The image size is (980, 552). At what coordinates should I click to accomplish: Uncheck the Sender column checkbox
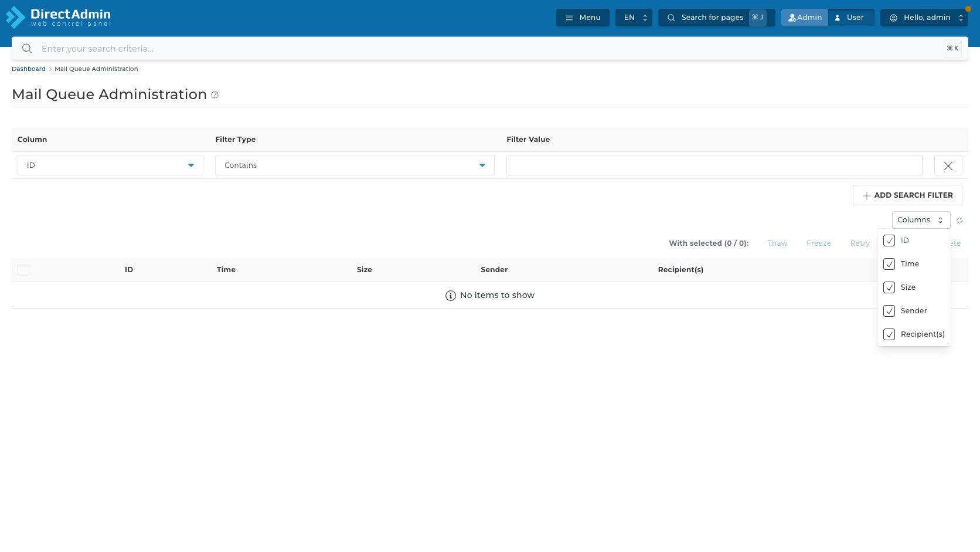889,311
